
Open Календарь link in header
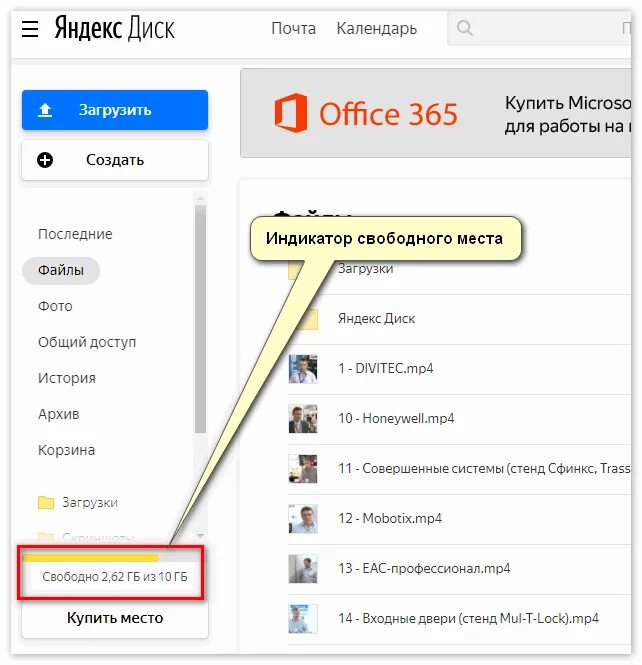tap(377, 28)
